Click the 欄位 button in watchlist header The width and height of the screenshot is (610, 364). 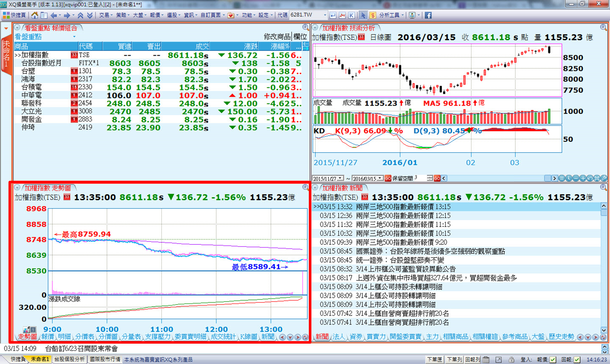click(300, 37)
